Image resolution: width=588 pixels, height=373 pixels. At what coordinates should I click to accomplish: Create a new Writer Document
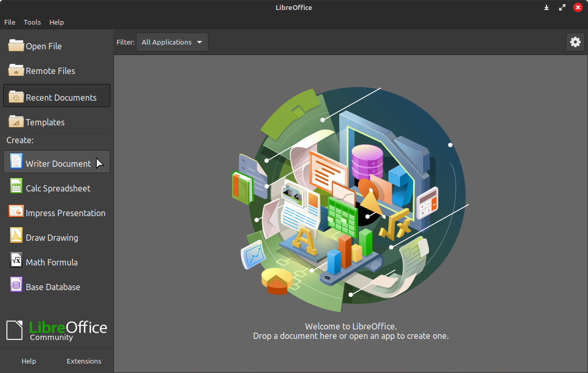click(57, 162)
